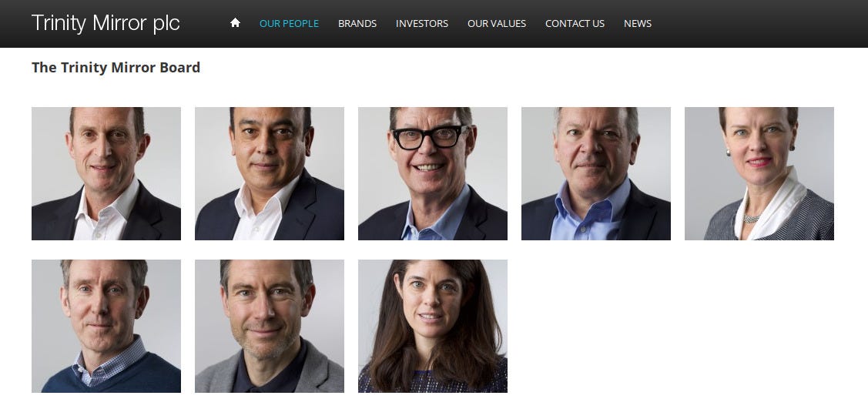Image resolution: width=868 pixels, height=419 pixels.
Task: Select photo of man in navy sweater
Action: [x=106, y=326]
